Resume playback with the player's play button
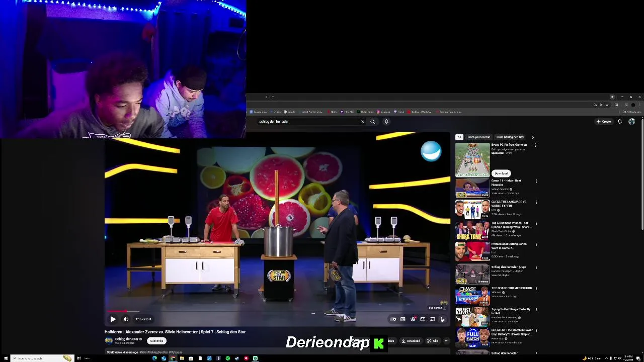The image size is (644, 362). [113, 319]
